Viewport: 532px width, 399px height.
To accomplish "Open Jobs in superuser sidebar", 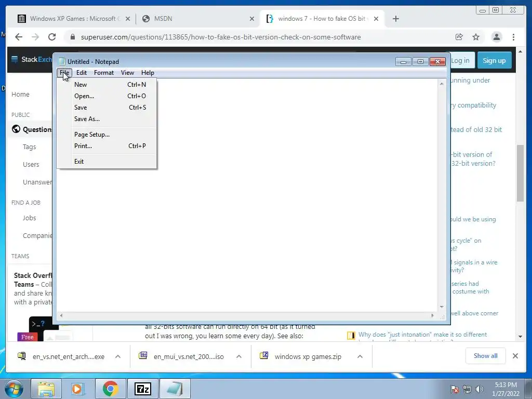I will pyautogui.click(x=29, y=218).
